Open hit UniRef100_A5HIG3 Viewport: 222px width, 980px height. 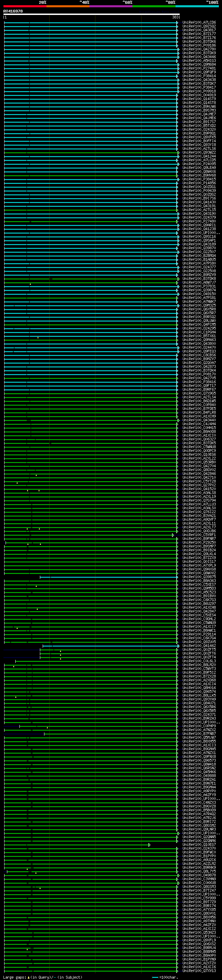pyautogui.click(x=199, y=61)
